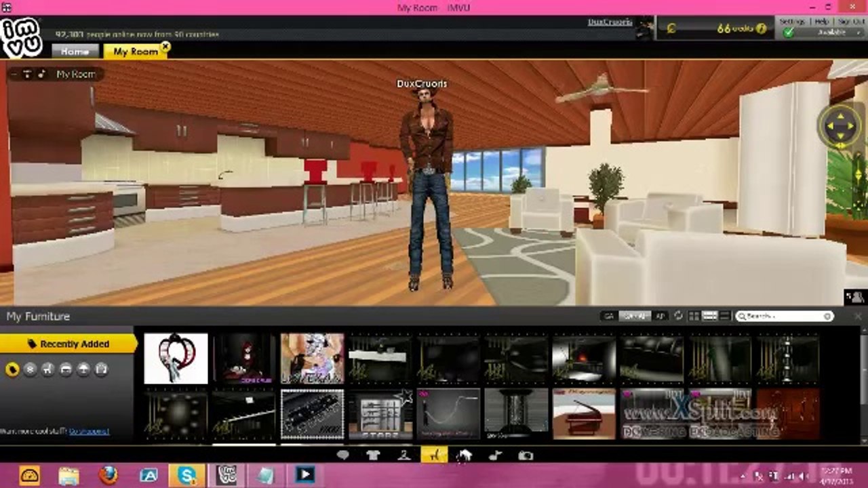The width and height of the screenshot is (868, 488).
Task: Open the Go shopping link
Action: point(89,431)
